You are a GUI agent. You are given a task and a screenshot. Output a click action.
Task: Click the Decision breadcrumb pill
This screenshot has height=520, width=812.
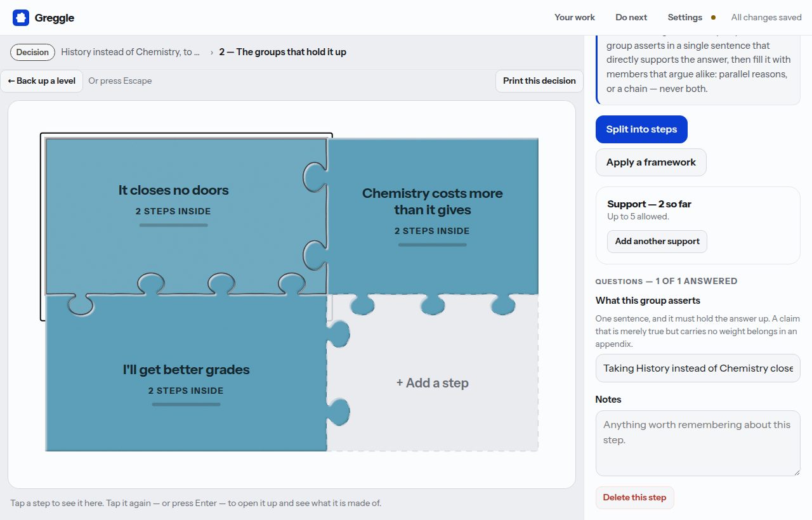point(32,52)
